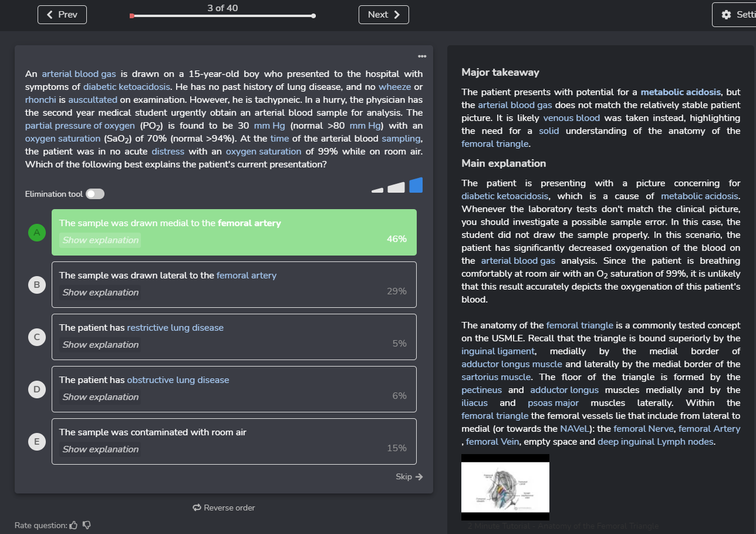Viewport: 756px width, 534px height.
Task: Play the Femoral Triangle anatomy video thumbnail
Action: (x=505, y=487)
